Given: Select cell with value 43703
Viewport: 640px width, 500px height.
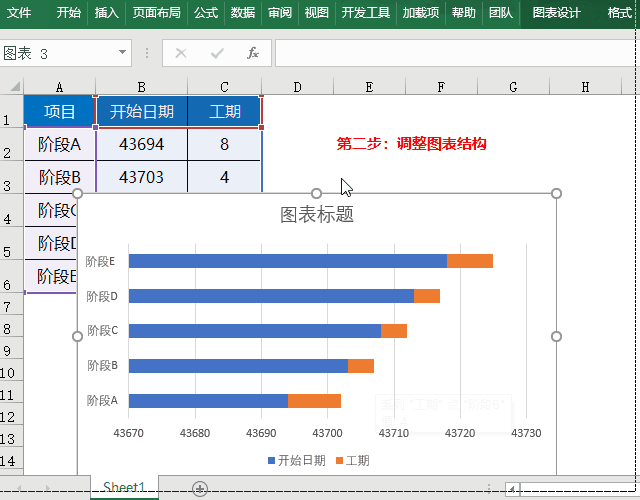Looking at the screenshot, I should click(x=142, y=177).
